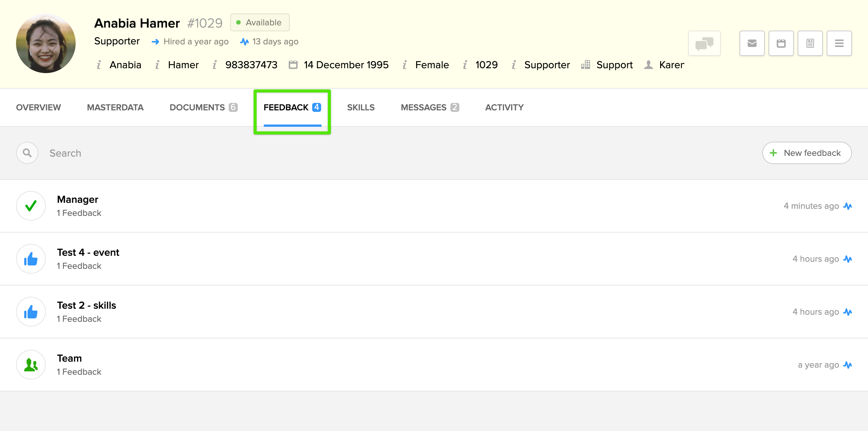
Task: Click the New feedback button
Action: (x=807, y=153)
